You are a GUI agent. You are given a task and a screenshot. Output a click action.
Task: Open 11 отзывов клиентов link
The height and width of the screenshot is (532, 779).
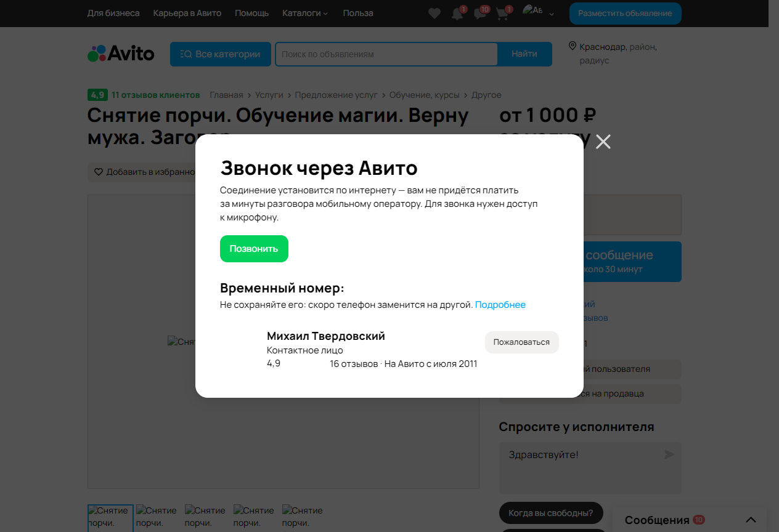(156, 95)
